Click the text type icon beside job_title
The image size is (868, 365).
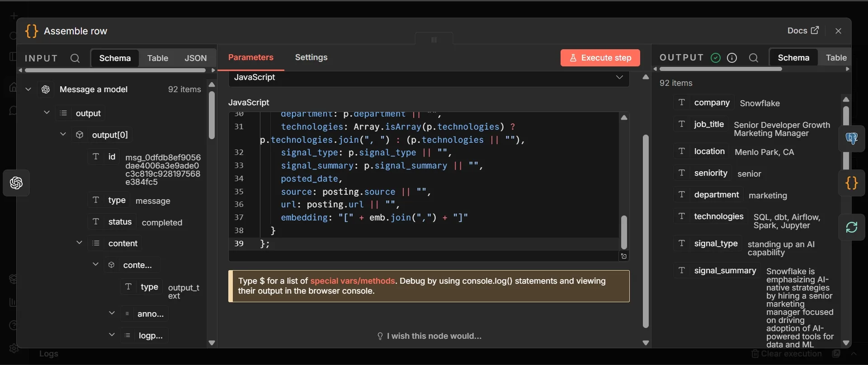[682, 124]
